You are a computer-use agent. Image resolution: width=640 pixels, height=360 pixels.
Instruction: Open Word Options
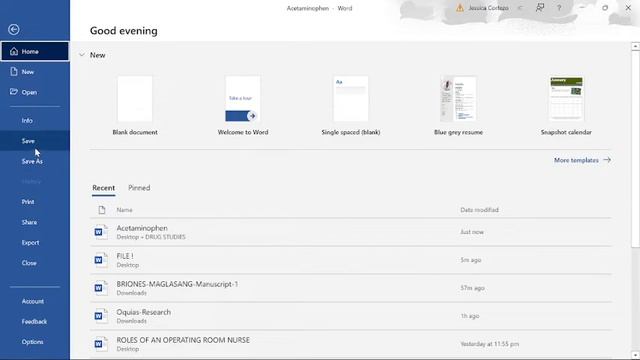point(35,342)
